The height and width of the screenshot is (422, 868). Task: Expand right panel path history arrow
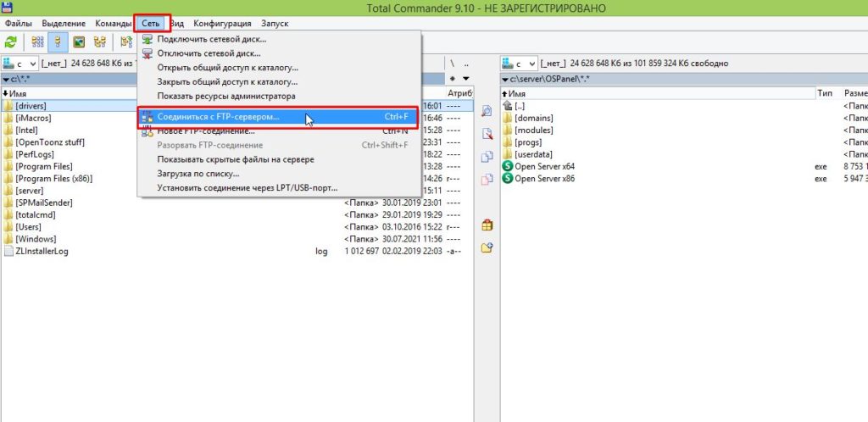coord(504,79)
